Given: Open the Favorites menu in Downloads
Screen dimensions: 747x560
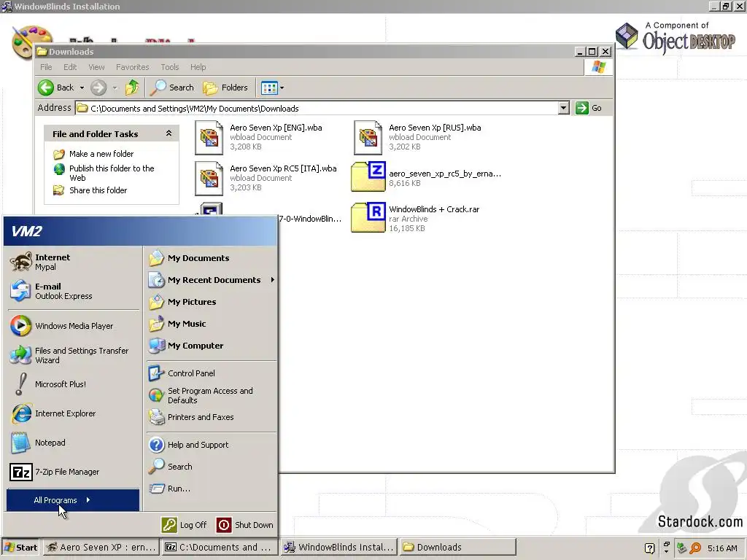Looking at the screenshot, I should point(133,67).
